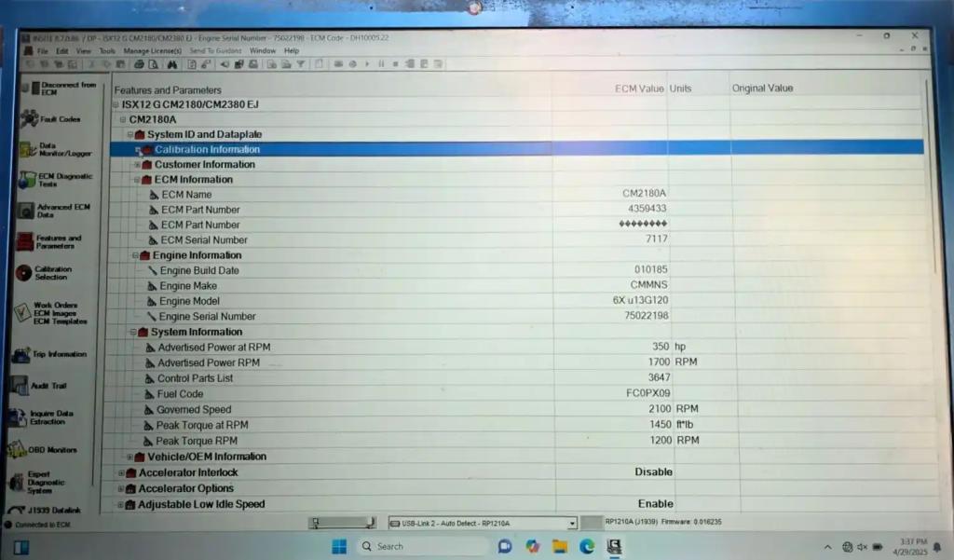Open the Audit Trail icon

[x=20, y=385]
